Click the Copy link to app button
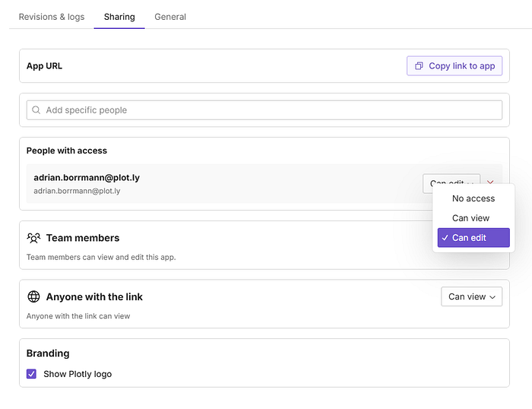This screenshot has height=409, width=532. point(454,66)
